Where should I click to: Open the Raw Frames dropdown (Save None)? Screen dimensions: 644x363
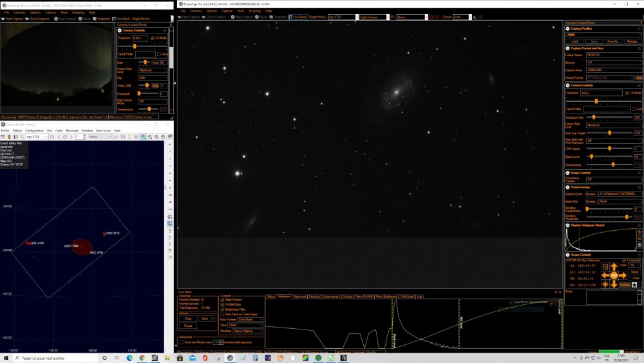pos(250,319)
